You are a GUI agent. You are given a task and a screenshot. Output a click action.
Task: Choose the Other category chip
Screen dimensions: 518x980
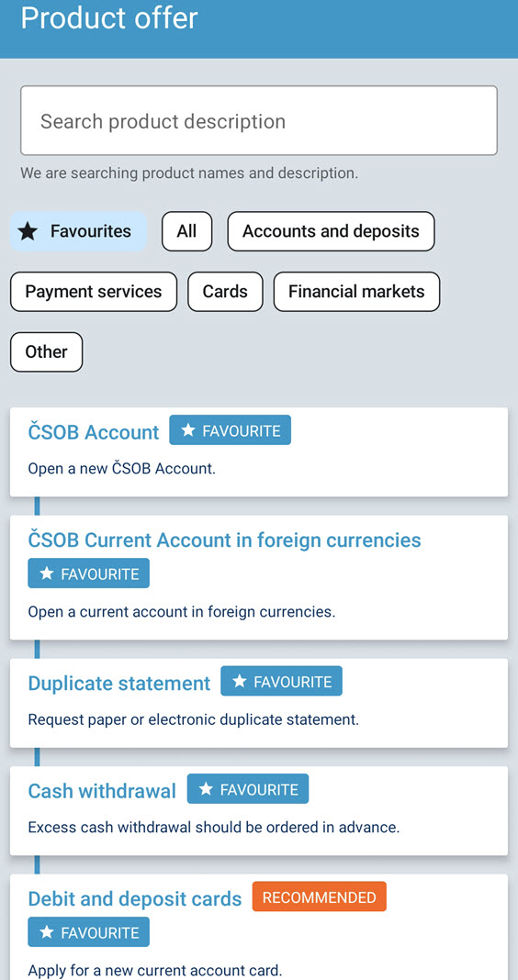click(x=46, y=351)
